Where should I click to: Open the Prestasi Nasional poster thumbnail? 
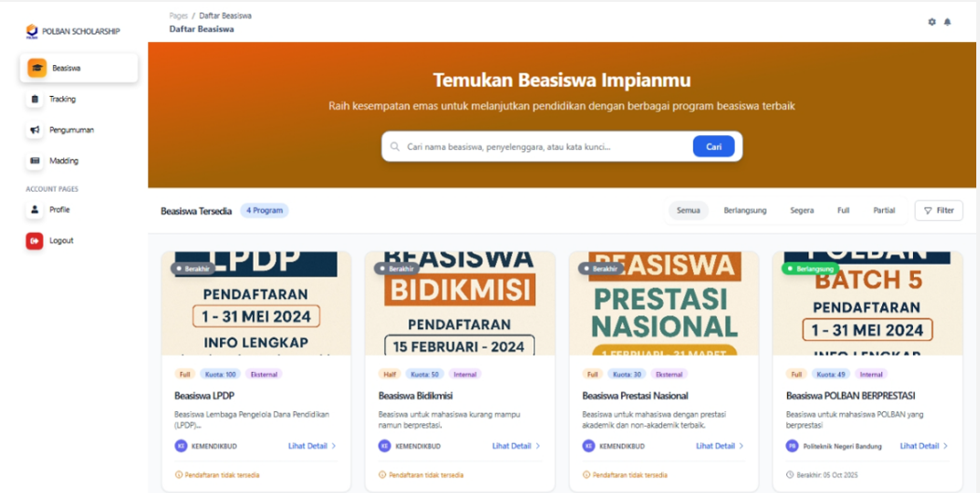coord(664,304)
